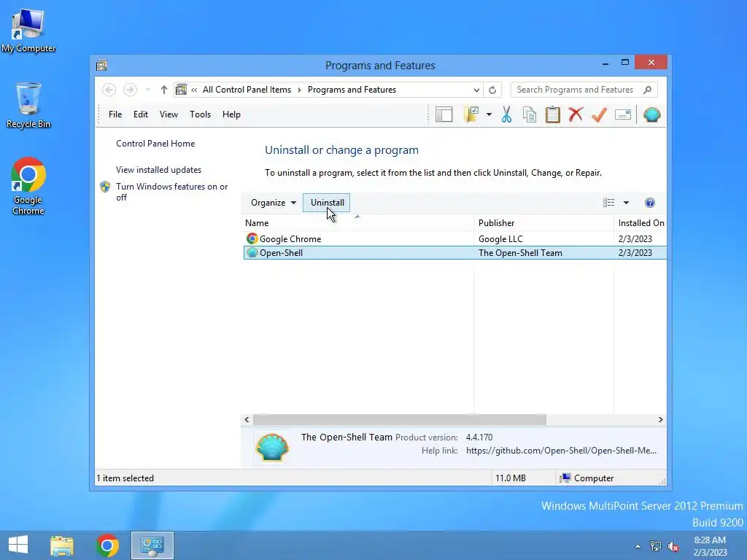Select the Open-Shell program row

click(x=455, y=253)
